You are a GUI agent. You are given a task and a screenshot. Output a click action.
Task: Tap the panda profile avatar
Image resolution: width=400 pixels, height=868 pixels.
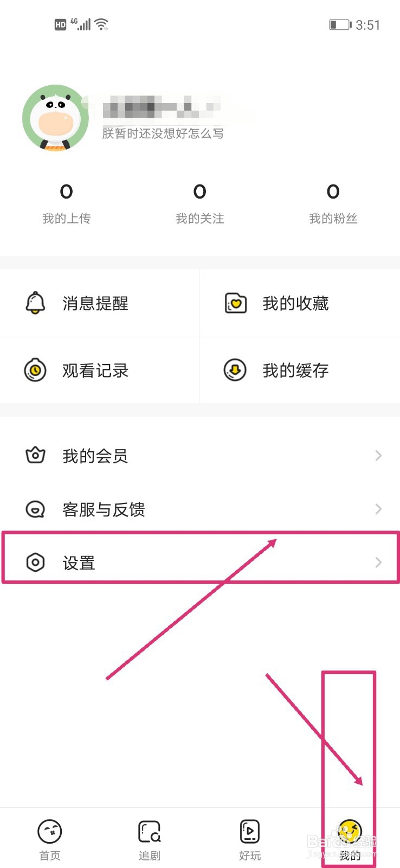[x=55, y=118]
